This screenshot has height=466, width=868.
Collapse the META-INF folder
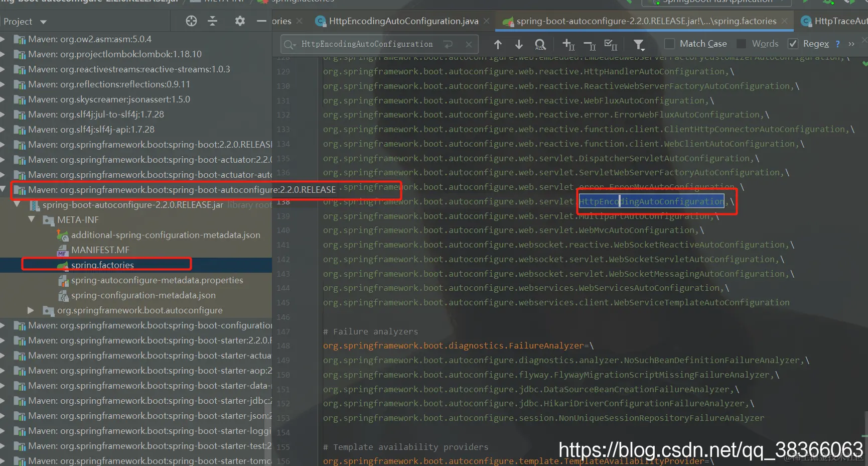coord(32,220)
